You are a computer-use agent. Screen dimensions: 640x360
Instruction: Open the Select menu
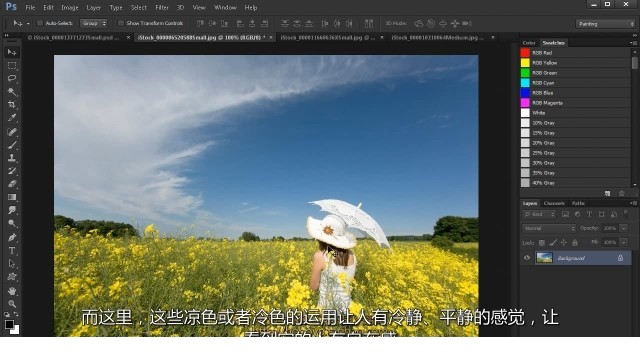pos(138,7)
